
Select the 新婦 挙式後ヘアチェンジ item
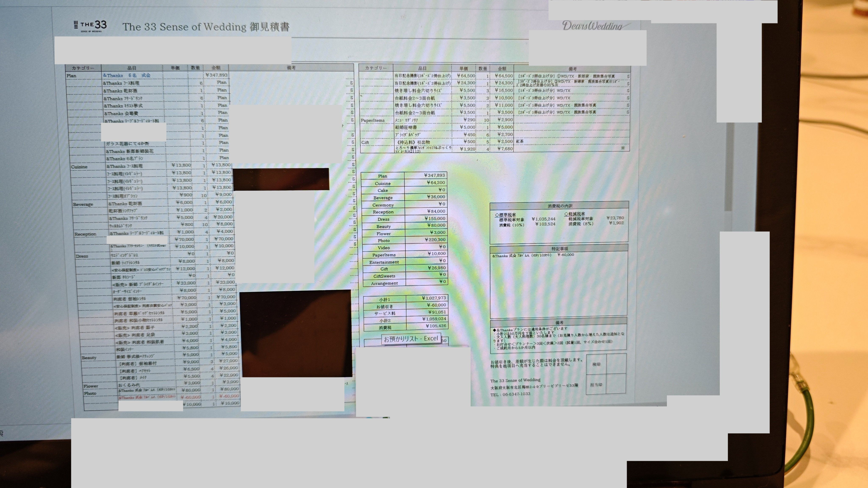click(x=136, y=356)
